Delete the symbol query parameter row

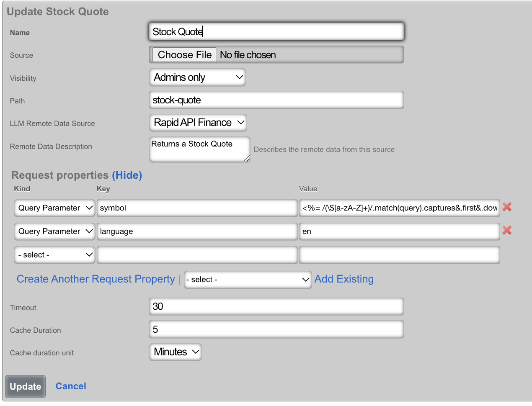click(x=507, y=207)
